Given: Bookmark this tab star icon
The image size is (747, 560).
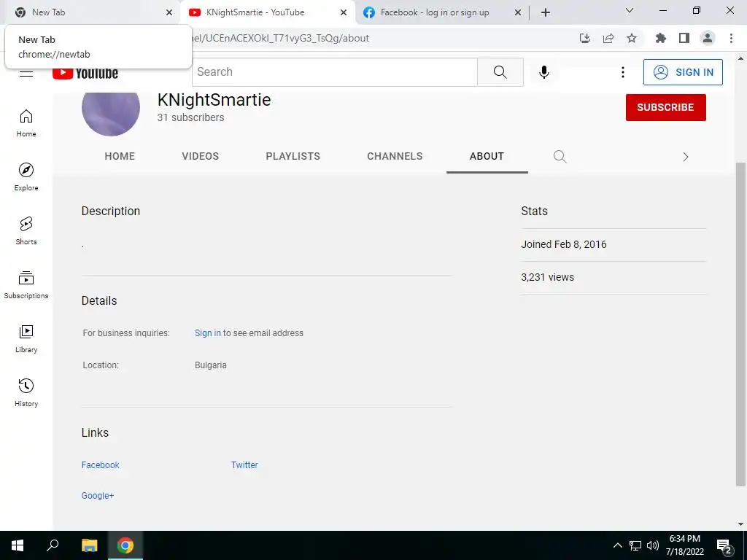Looking at the screenshot, I should [632, 38].
